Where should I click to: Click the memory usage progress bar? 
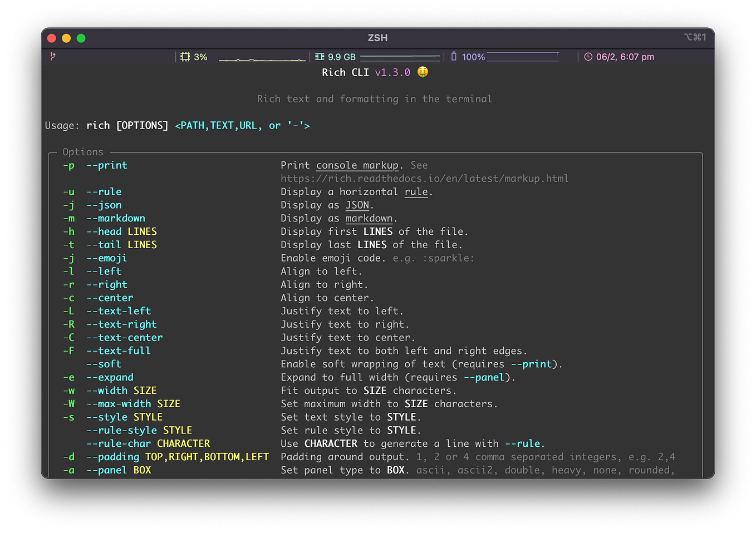click(400, 56)
